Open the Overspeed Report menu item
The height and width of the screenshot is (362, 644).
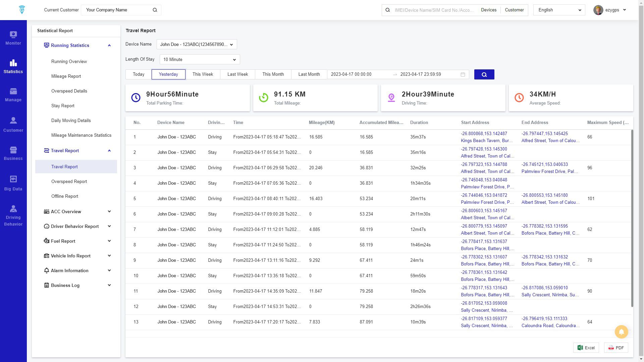point(69,181)
